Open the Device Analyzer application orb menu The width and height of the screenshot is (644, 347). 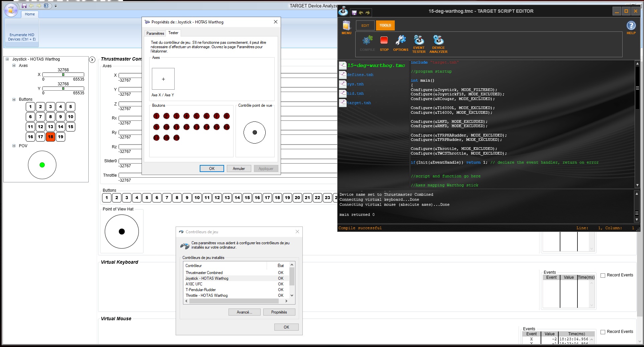(x=11, y=10)
